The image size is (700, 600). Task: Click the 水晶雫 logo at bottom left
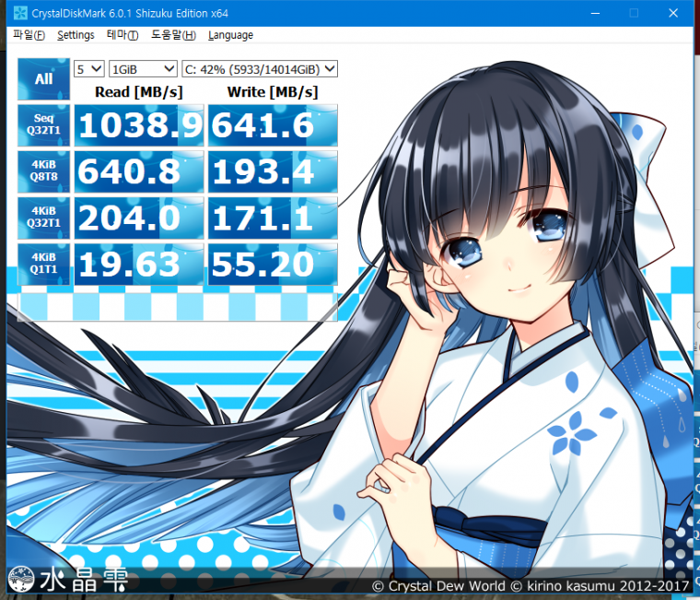click(68, 579)
